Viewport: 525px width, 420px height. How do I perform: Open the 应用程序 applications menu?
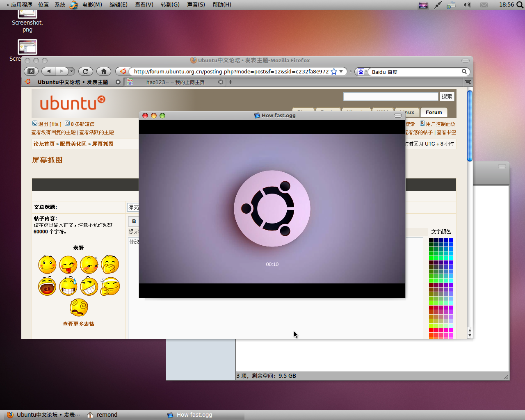point(21,5)
